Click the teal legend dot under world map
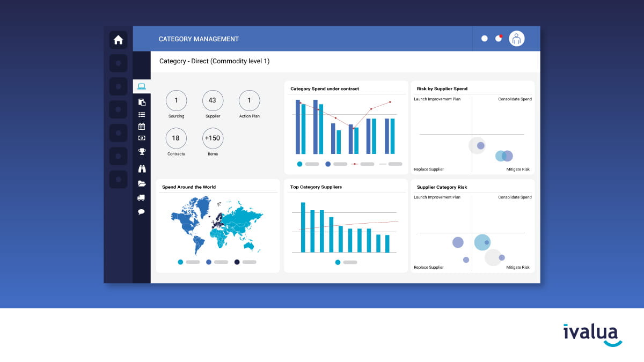Viewport: 644px width, 362px height. pos(180,262)
